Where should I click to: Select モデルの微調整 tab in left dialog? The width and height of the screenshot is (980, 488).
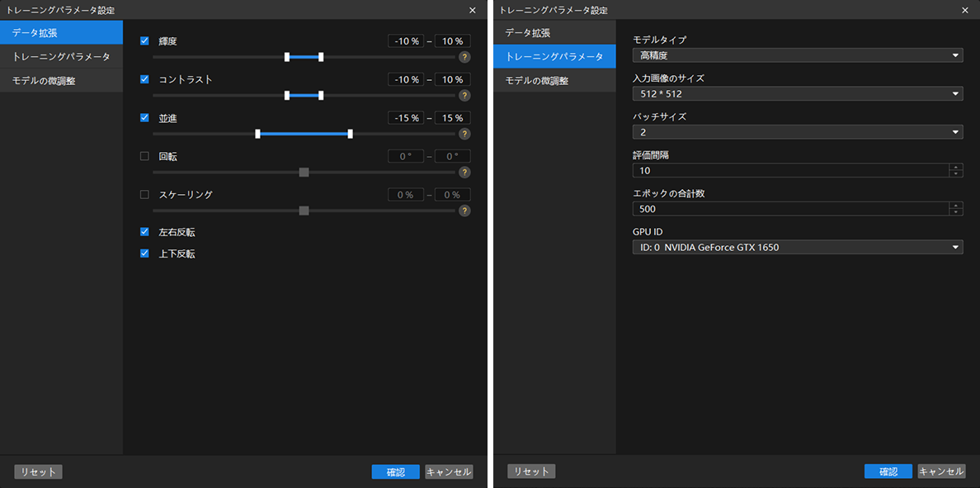point(61,81)
